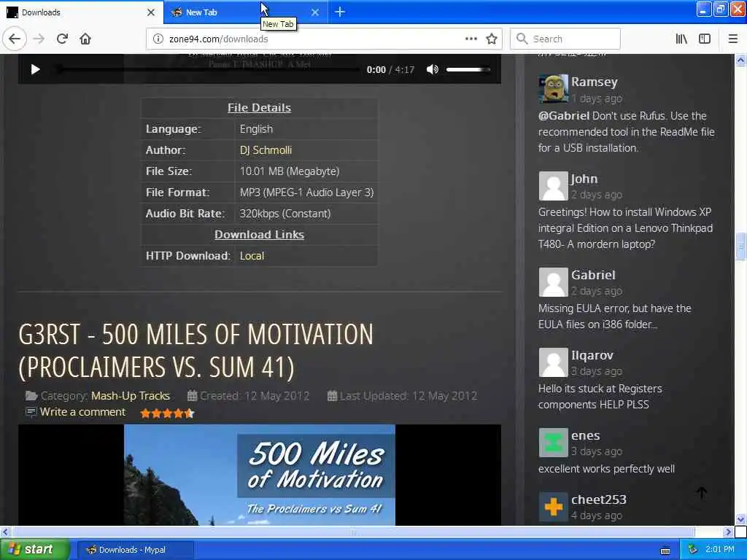Open the Windows Start menu

[35, 549]
